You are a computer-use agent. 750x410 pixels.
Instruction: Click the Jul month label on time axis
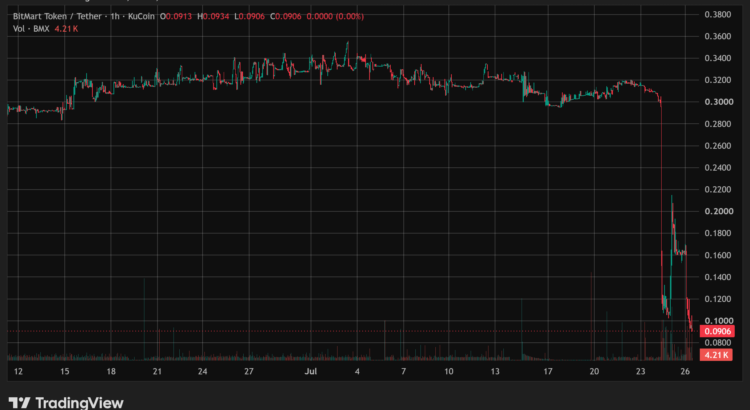coord(311,371)
